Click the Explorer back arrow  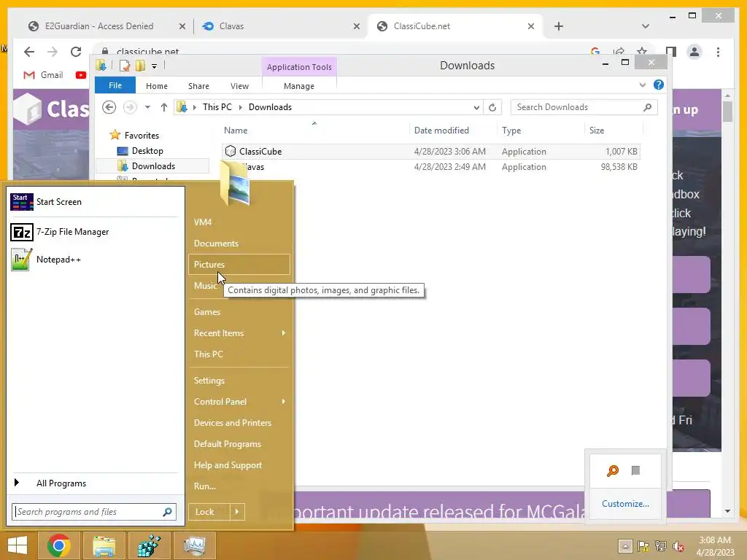109,107
